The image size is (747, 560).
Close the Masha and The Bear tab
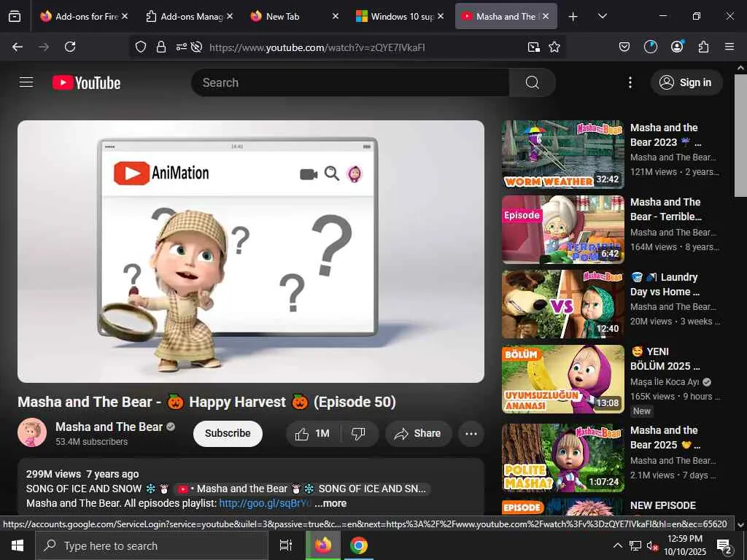point(546,16)
